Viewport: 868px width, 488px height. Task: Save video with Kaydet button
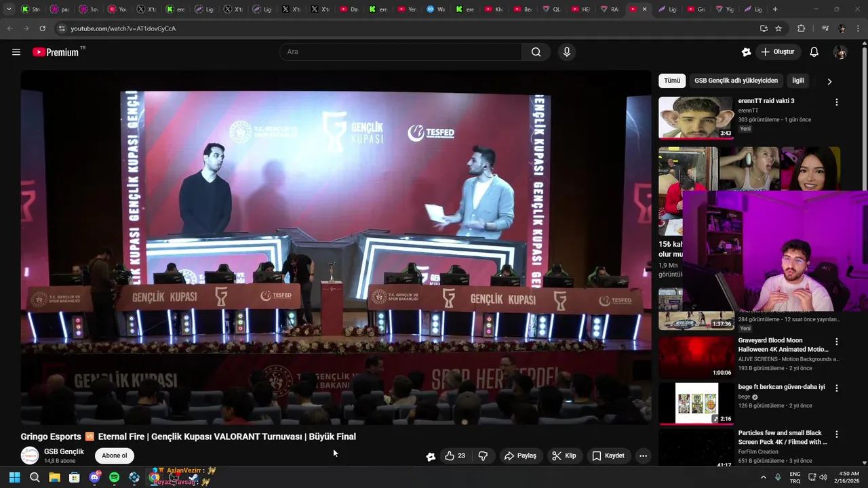click(x=608, y=455)
